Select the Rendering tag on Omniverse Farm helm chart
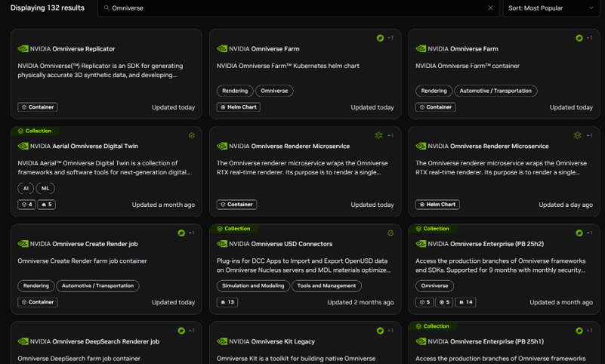The width and height of the screenshot is (605, 364). (x=234, y=91)
